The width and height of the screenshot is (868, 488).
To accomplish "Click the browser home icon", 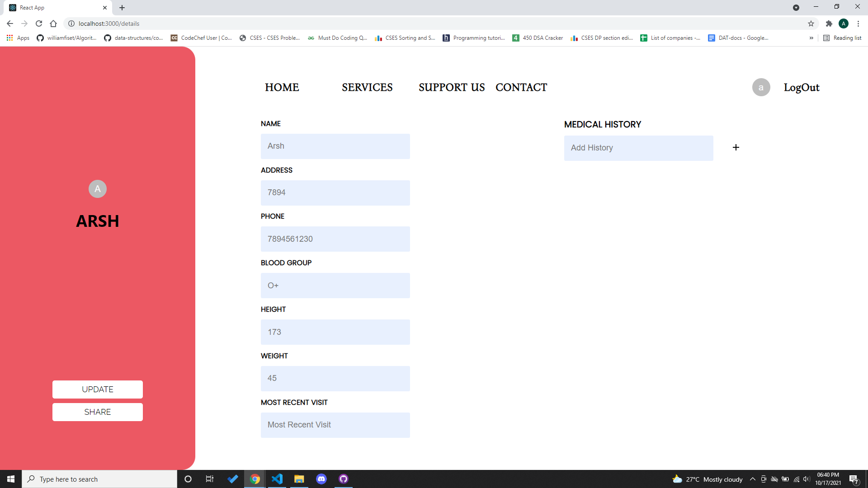I will [53, 23].
